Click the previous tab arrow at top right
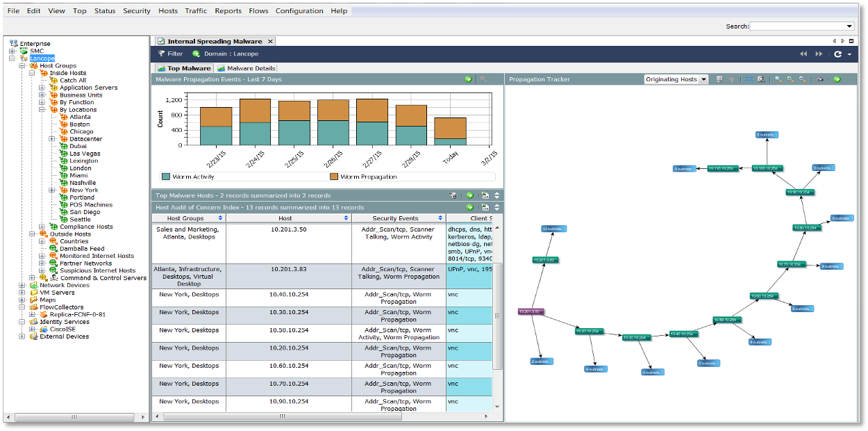The image size is (868, 431). point(835,42)
